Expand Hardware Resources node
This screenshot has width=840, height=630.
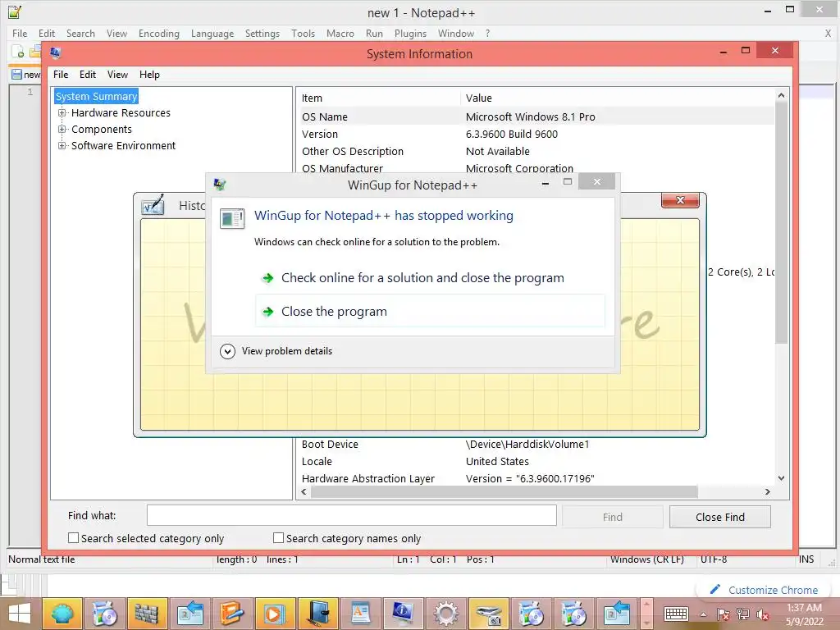tap(62, 113)
